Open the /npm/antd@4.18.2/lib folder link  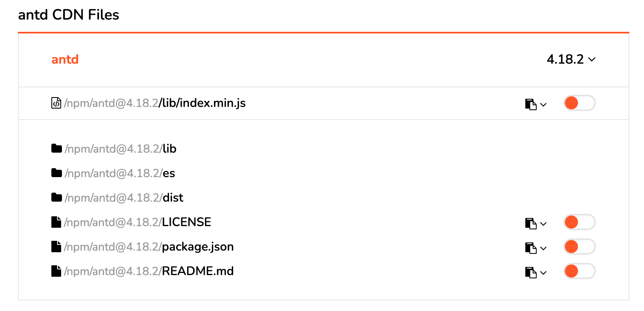point(120,149)
